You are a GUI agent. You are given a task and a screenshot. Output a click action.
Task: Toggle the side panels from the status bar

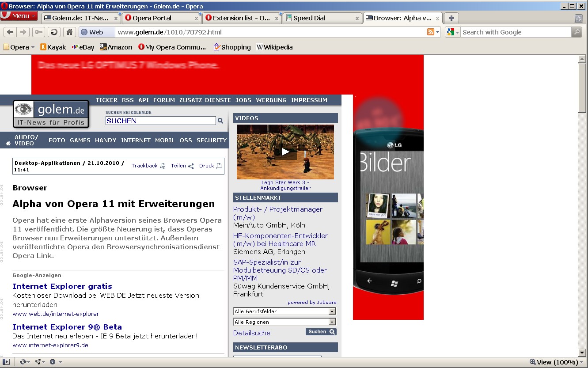point(6,361)
